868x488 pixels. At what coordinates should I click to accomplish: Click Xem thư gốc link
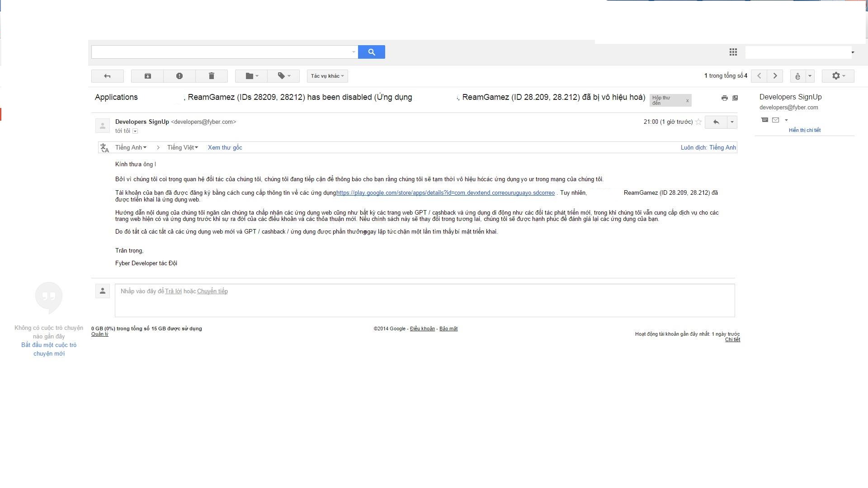pos(225,148)
